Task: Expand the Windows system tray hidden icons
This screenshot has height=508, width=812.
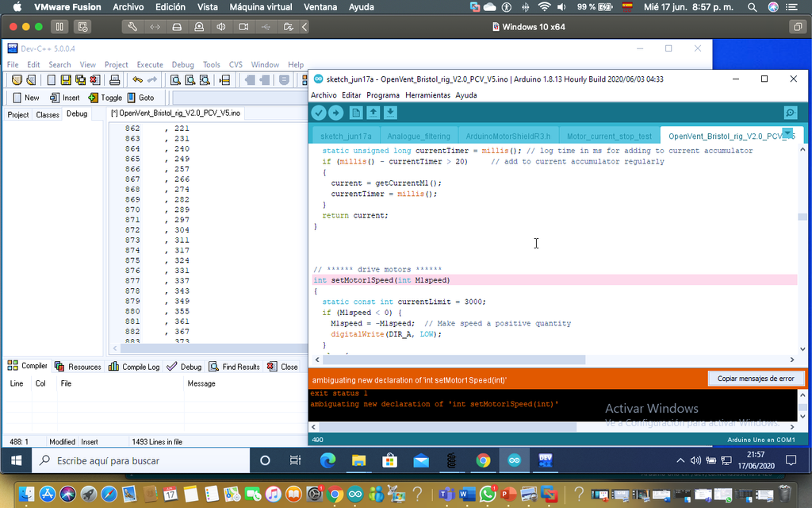Action: click(680, 460)
